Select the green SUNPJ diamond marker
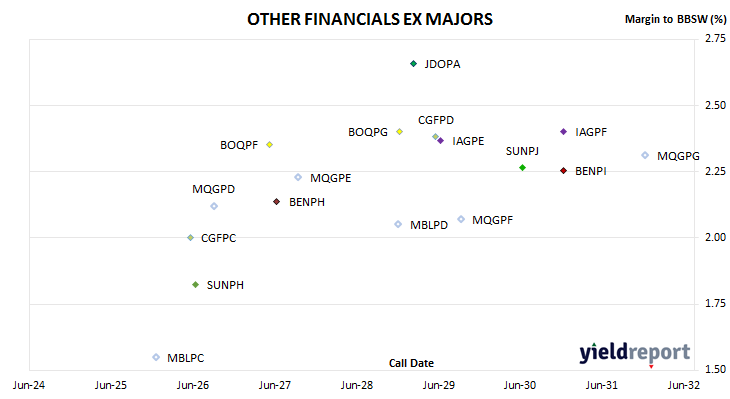 coord(522,168)
